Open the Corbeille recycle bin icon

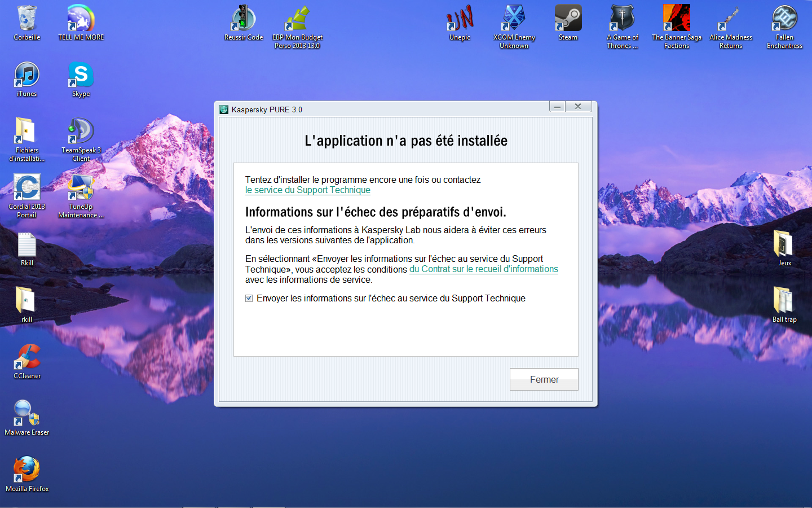pyautogui.click(x=27, y=23)
